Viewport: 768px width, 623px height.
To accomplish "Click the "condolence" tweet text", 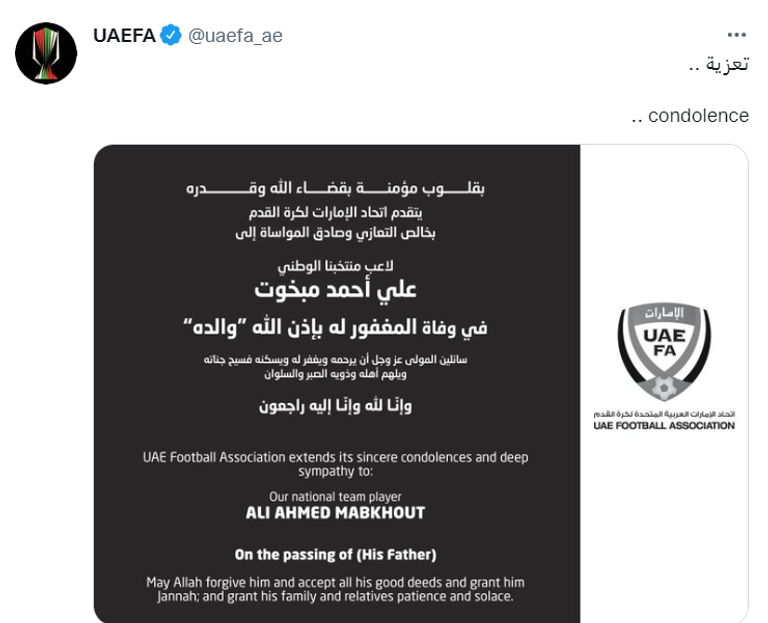I will [x=698, y=116].
